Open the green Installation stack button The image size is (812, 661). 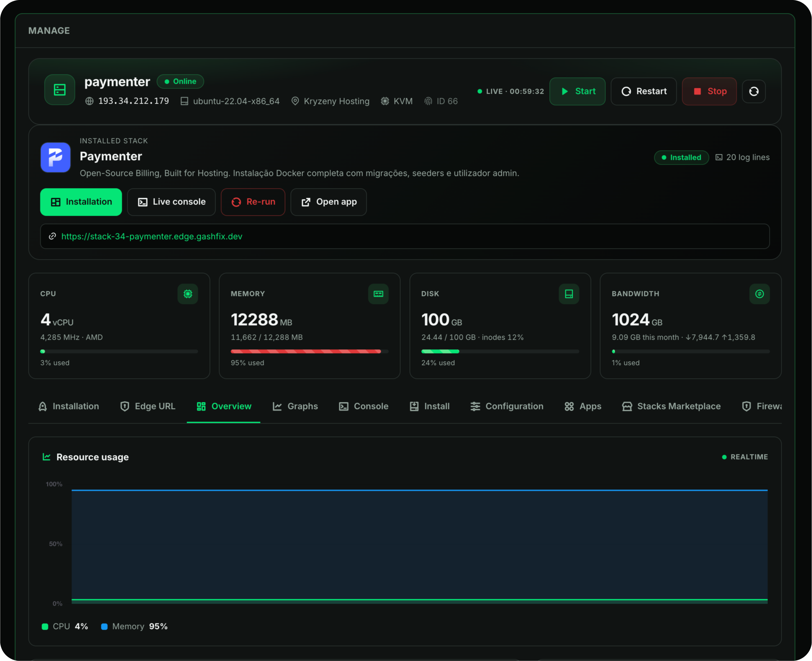pyautogui.click(x=81, y=202)
